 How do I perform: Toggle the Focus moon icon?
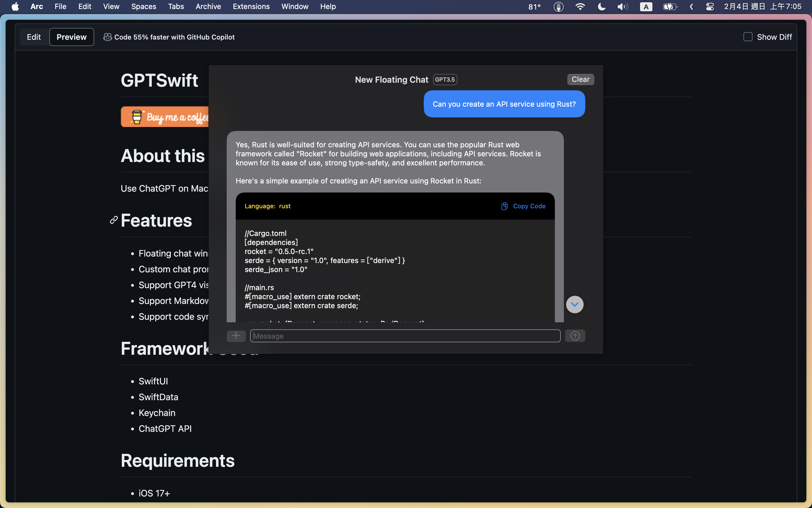tap(602, 6)
